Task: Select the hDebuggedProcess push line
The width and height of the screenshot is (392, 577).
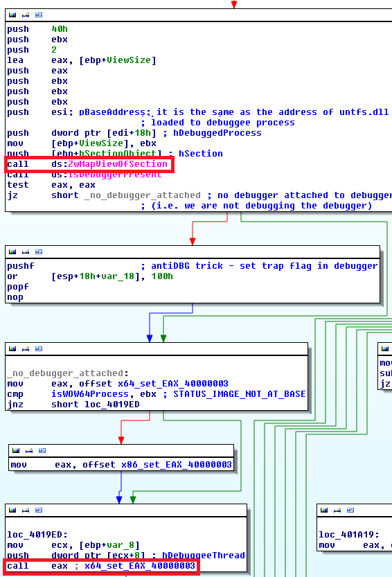Action: point(134,133)
